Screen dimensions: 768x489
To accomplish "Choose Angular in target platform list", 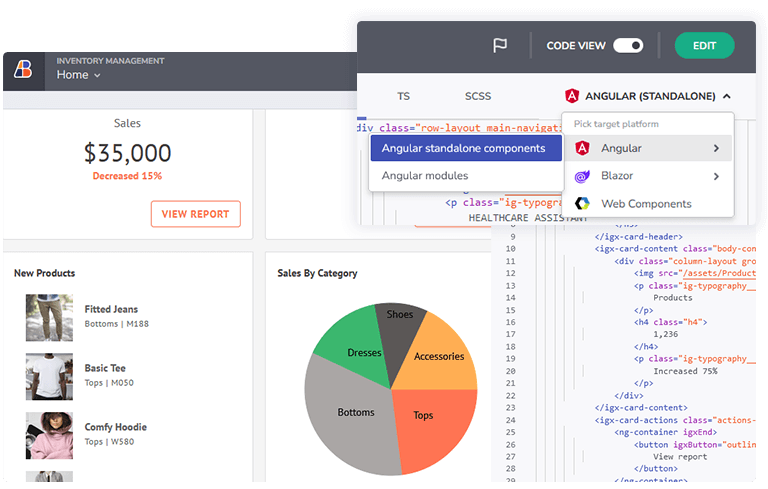I will coord(648,148).
